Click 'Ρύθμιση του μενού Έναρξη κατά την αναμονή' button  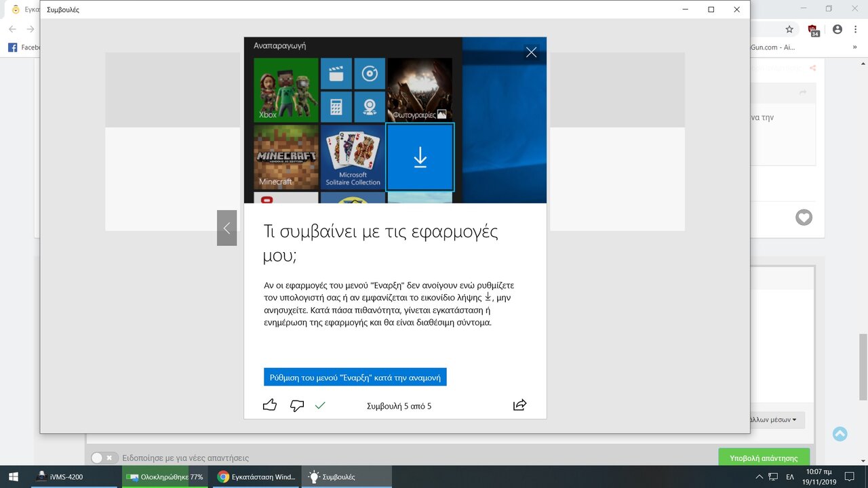click(x=355, y=378)
